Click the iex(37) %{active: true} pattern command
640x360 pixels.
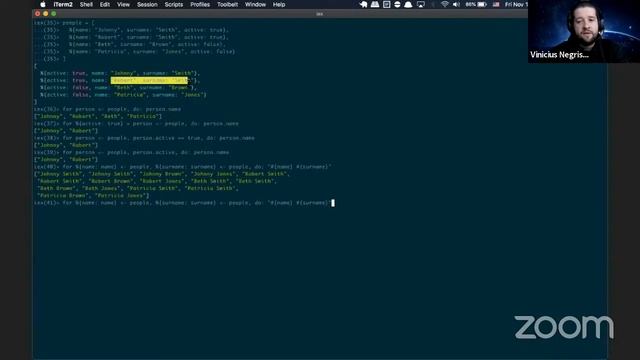pyautogui.click(x=136, y=123)
